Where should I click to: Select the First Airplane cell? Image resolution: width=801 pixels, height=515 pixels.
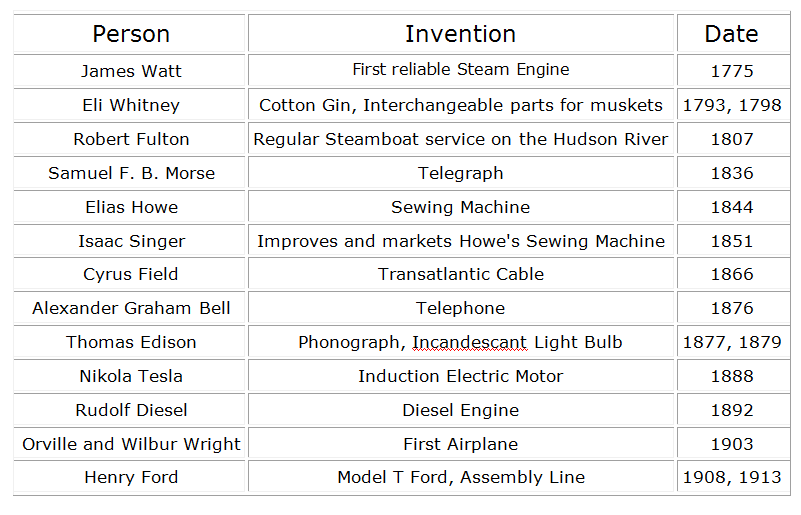click(460, 444)
